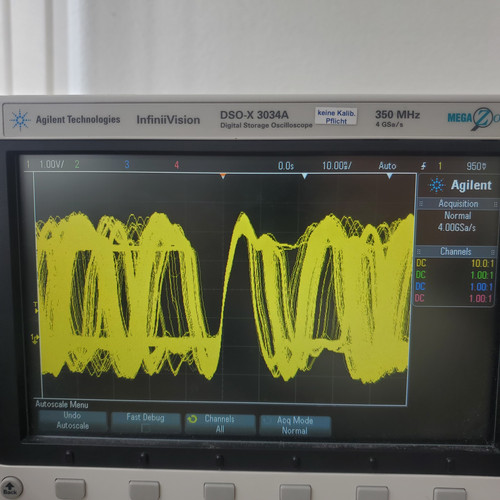Tap the 950 trigger level readout
Viewport: 500px width, 500px height.
[476, 166]
